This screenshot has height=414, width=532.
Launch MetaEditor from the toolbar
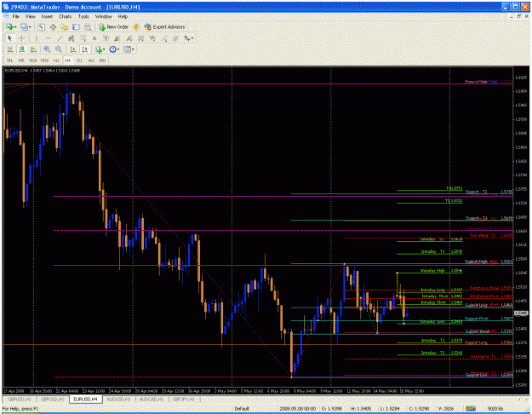tap(135, 26)
